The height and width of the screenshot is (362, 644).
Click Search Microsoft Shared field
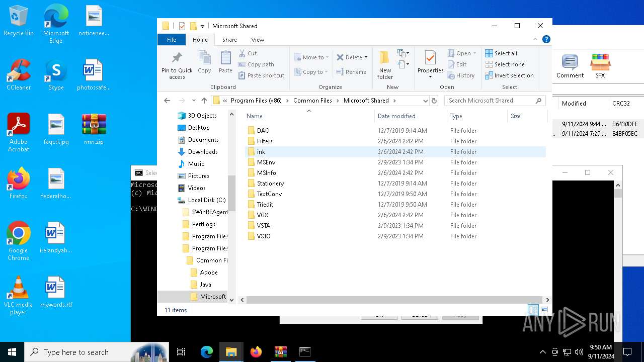click(494, 101)
